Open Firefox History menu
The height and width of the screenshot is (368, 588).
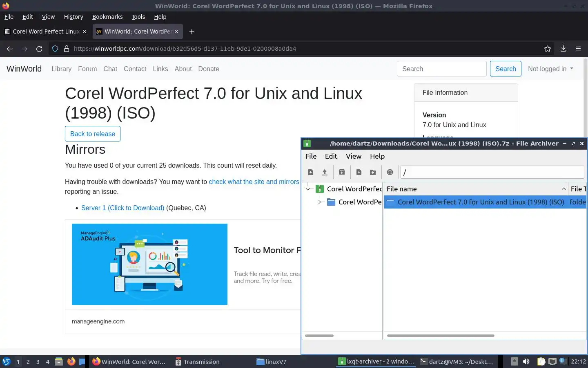tap(73, 17)
